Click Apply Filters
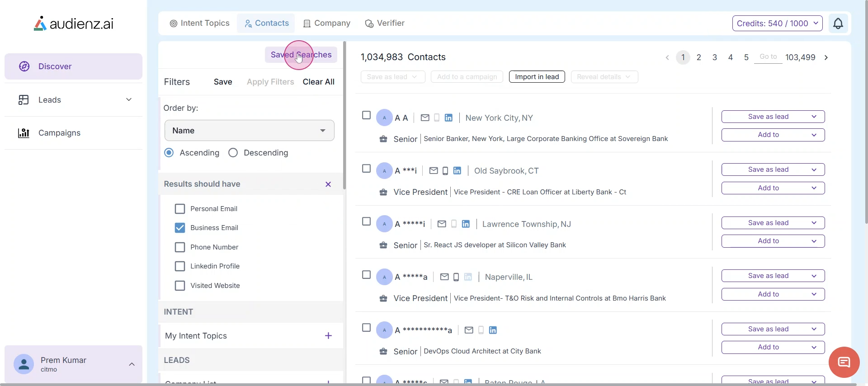The height and width of the screenshot is (386, 868). tap(270, 82)
